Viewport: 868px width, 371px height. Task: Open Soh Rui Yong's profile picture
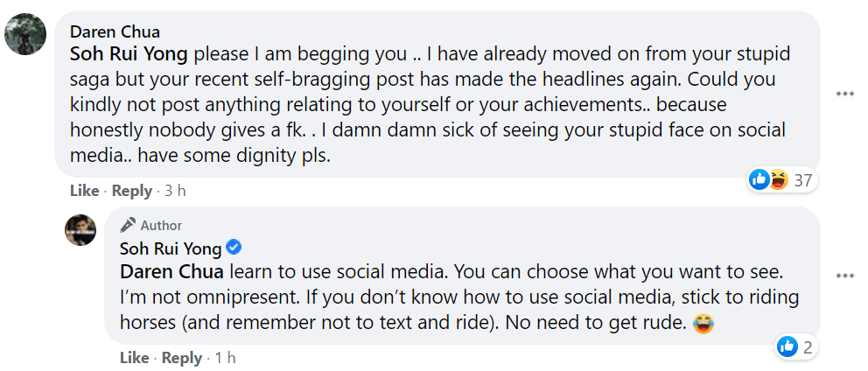[x=80, y=230]
